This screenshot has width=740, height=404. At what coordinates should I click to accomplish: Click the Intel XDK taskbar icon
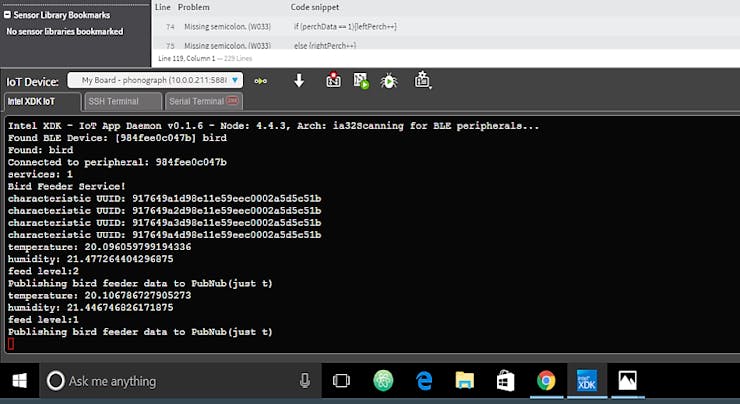point(587,380)
